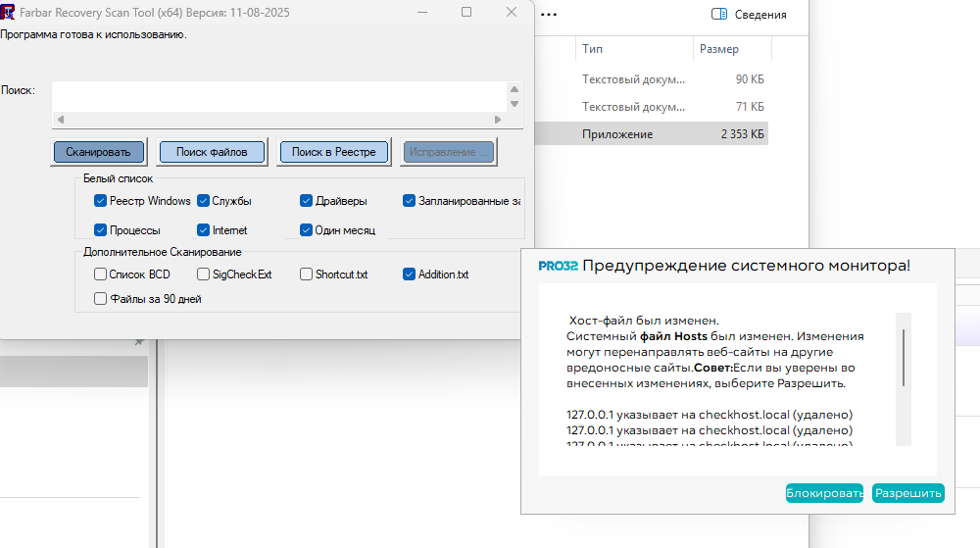Click into the Поиск search field
Viewport: 980px width, 548px height.
[x=279, y=97]
